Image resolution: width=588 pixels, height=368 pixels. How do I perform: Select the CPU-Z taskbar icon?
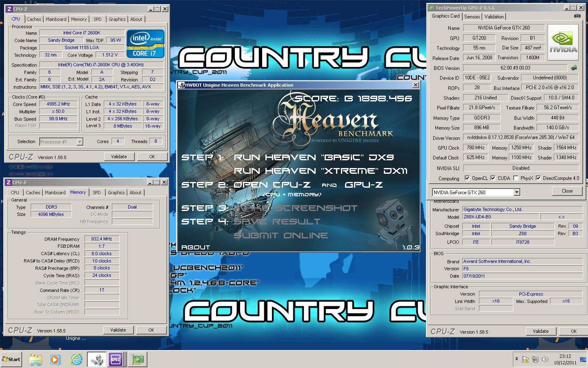point(116,359)
